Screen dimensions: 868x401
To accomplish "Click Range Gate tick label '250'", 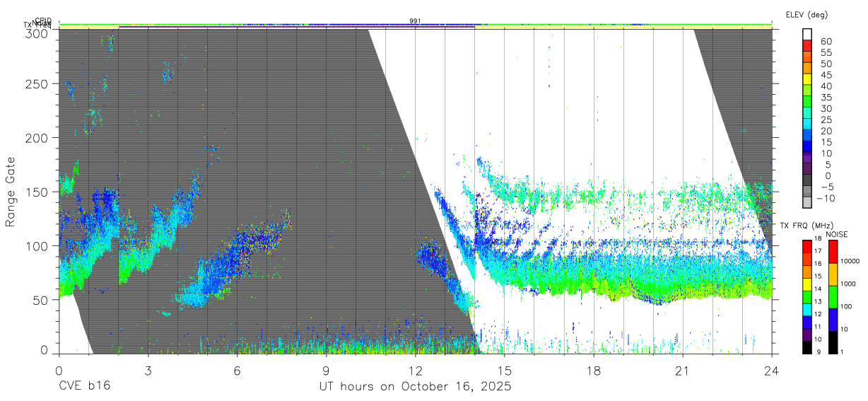I will pyautogui.click(x=37, y=83).
